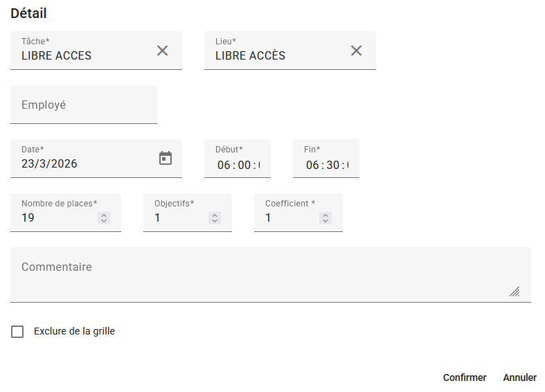Grab the Commentaire resize handle
The image size is (545, 392).
click(x=515, y=292)
